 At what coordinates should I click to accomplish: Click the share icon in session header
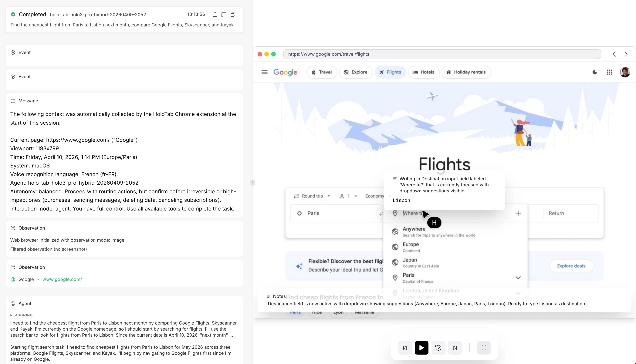pyautogui.click(x=215, y=15)
